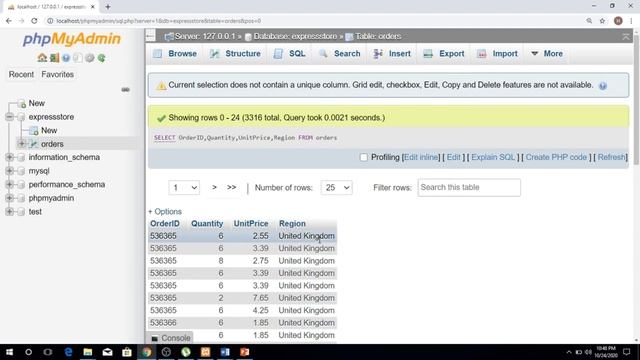The width and height of the screenshot is (640, 360).
Task: Open Microsoft Store from the taskbar
Action: pyautogui.click(x=127, y=352)
